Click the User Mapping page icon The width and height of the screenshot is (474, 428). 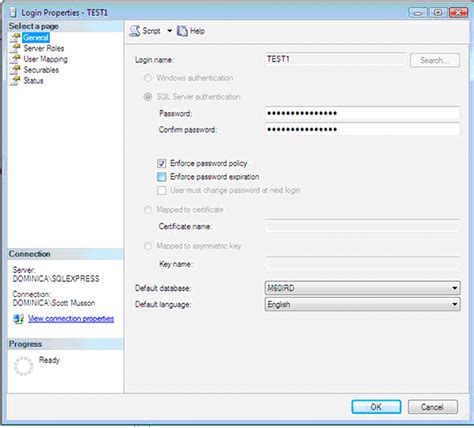(x=15, y=59)
